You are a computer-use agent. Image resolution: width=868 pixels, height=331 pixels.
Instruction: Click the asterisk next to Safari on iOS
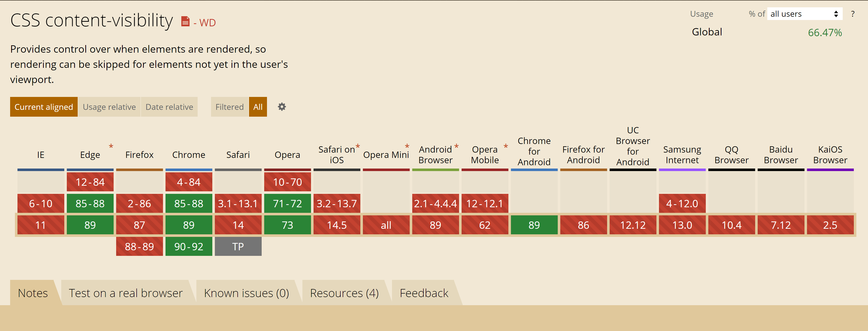pyautogui.click(x=358, y=147)
